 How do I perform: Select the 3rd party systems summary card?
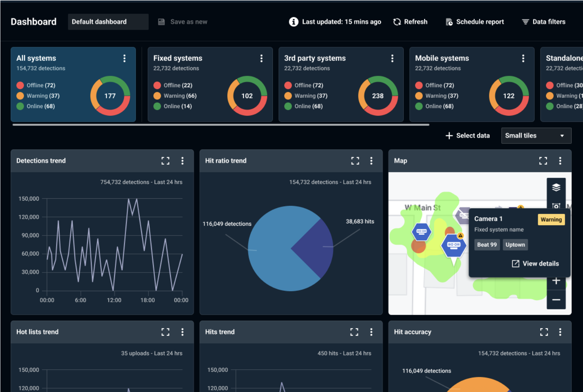point(341,84)
